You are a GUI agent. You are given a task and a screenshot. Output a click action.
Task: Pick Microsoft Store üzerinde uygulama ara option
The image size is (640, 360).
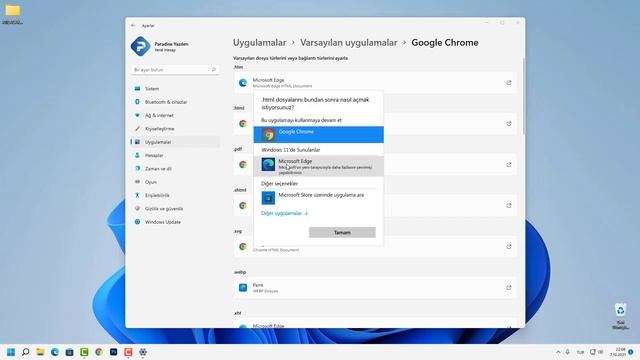pos(318,198)
